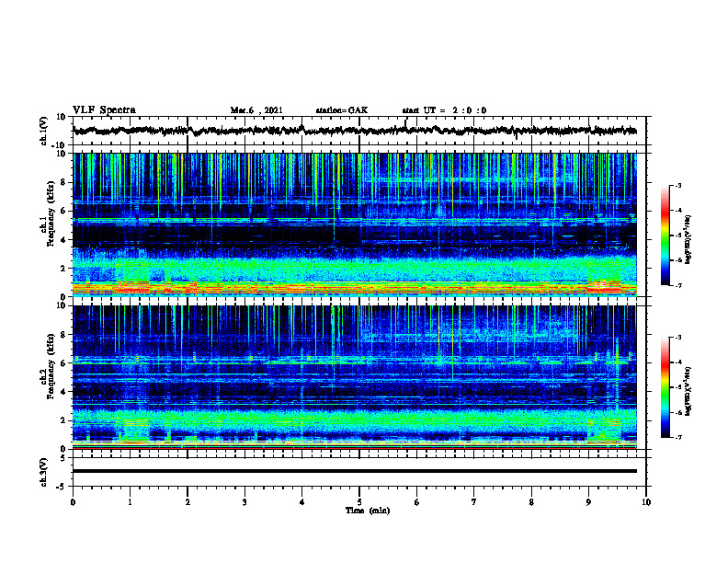
Task: Select the "start UT = 2 : 0 : 0" text
Action: click(444, 110)
